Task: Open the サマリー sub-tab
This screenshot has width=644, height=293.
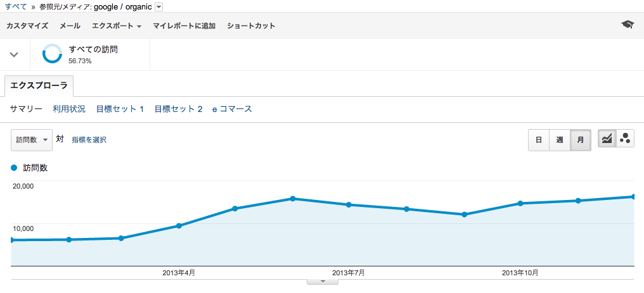Action: point(26,109)
